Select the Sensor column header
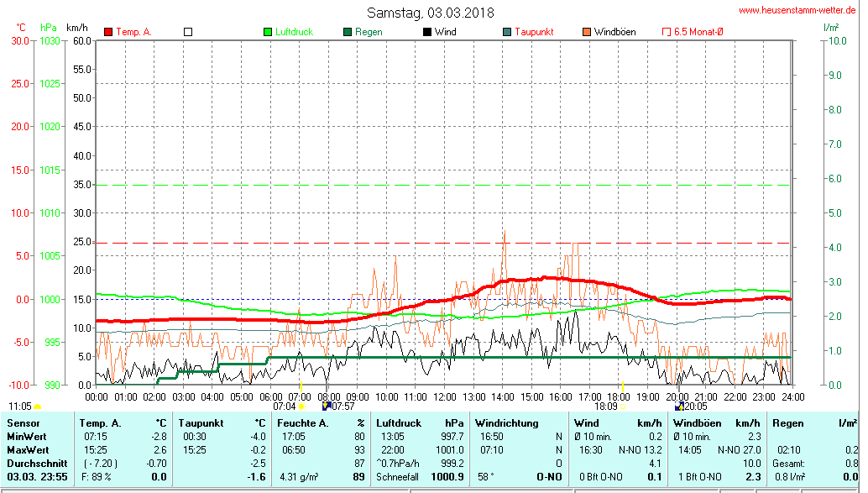The image size is (868, 493). coord(24,422)
